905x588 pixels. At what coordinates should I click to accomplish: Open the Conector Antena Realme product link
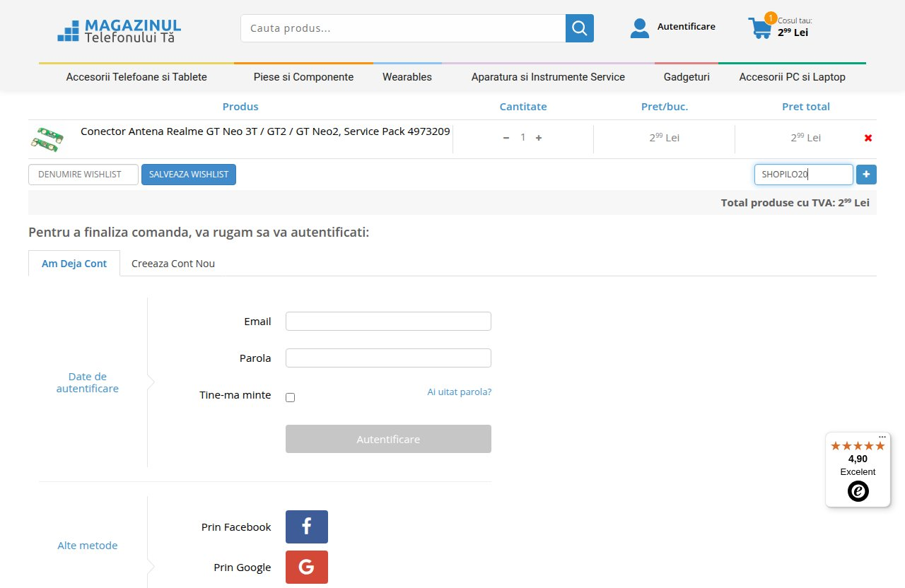coord(265,131)
